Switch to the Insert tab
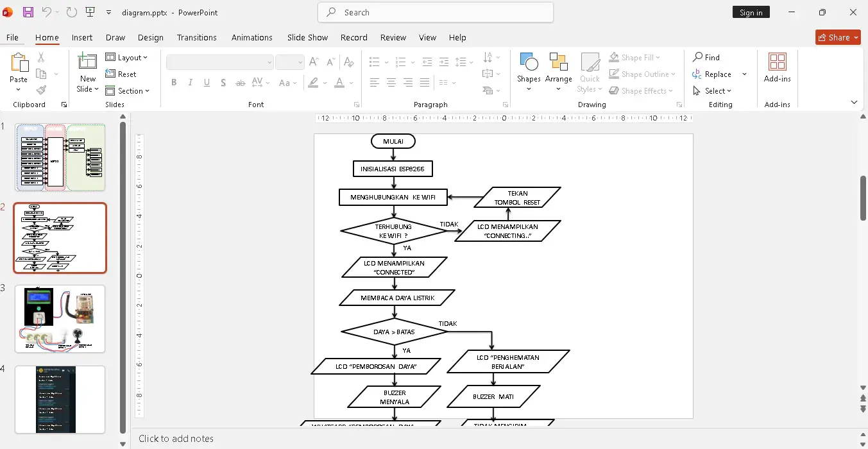This screenshot has height=449, width=868. click(82, 38)
